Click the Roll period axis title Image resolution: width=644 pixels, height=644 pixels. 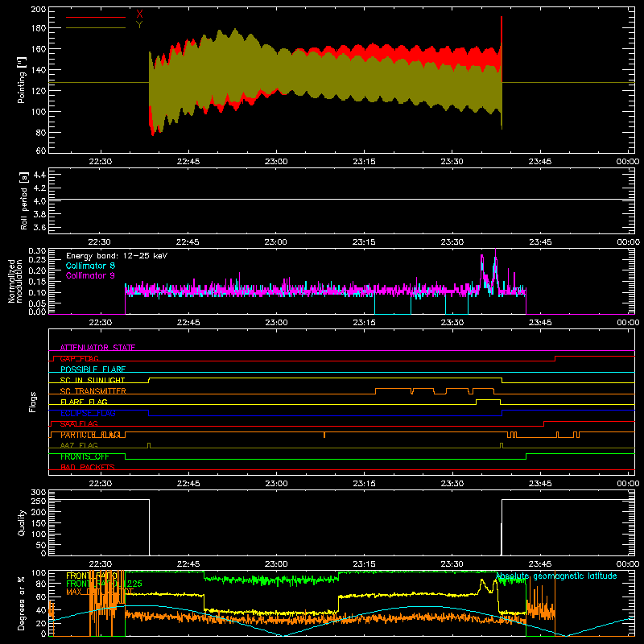tap(24, 200)
